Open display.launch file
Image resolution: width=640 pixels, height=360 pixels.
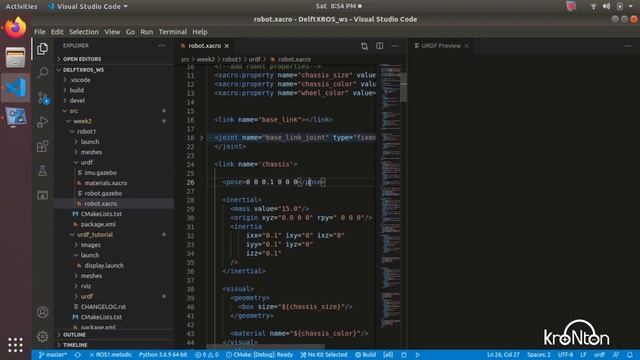pos(114,265)
